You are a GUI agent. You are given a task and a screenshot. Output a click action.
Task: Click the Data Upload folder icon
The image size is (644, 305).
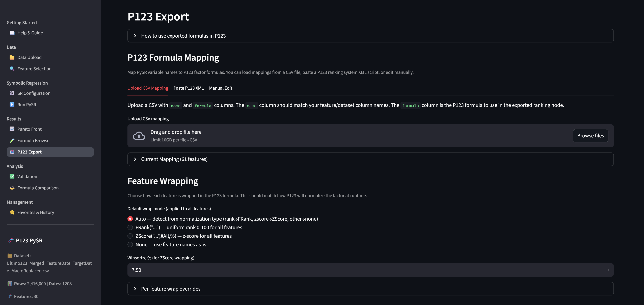click(12, 58)
